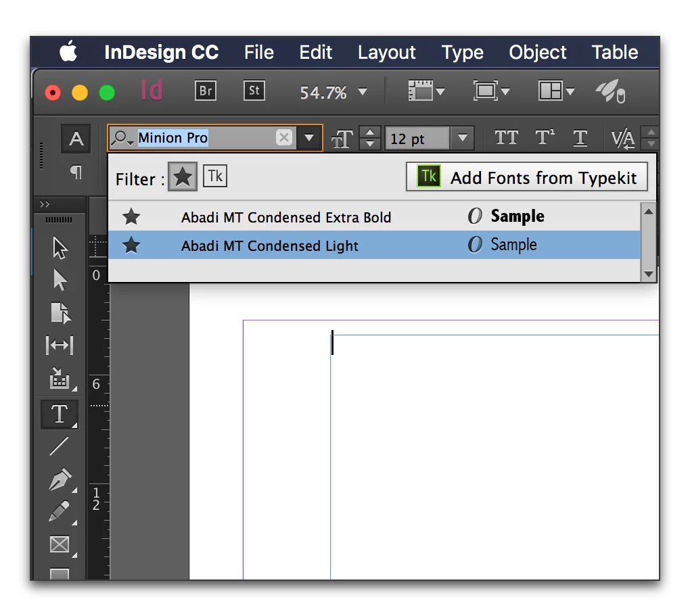Click the 12 pt font size field
The image size is (690, 616).
tap(417, 139)
